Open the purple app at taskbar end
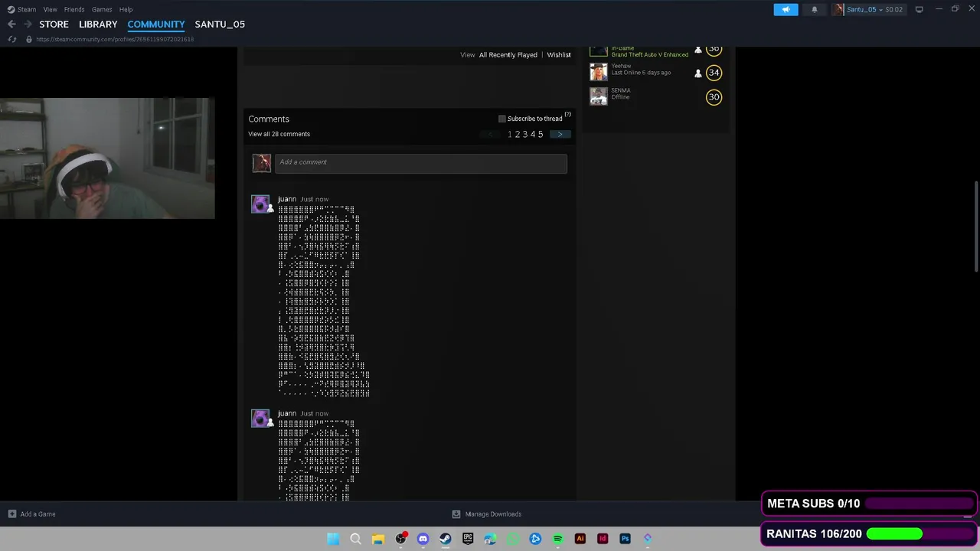The width and height of the screenshot is (980, 551). point(648,539)
